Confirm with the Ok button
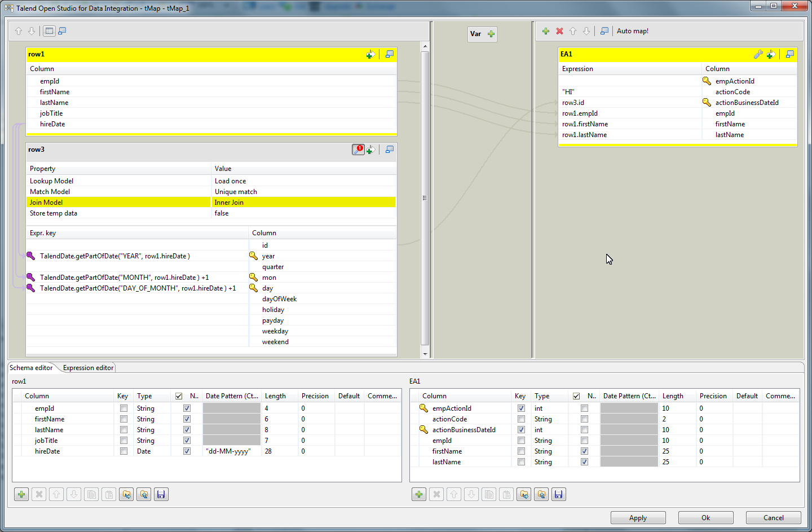This screenshot has height=532, width=812. tap(705, 518)
